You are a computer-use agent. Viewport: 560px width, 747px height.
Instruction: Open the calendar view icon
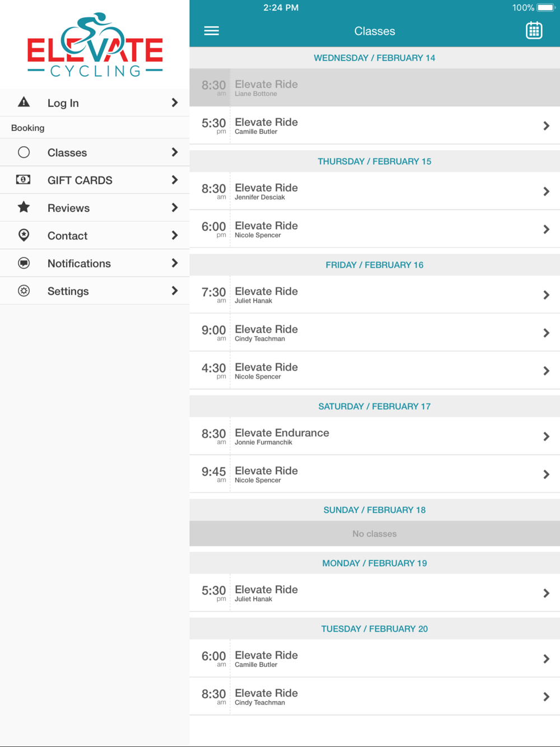534,30
